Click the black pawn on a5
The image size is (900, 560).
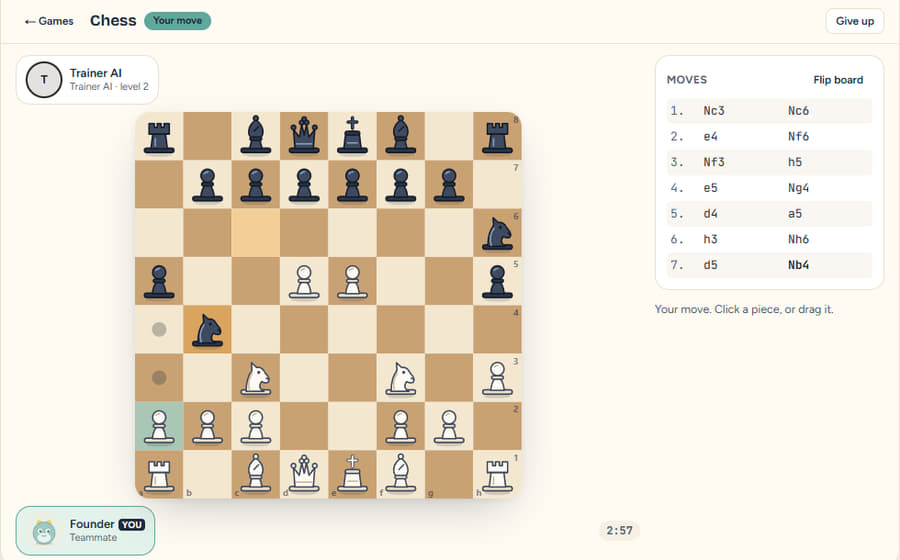pyautogui.click(x=159, y=282)
